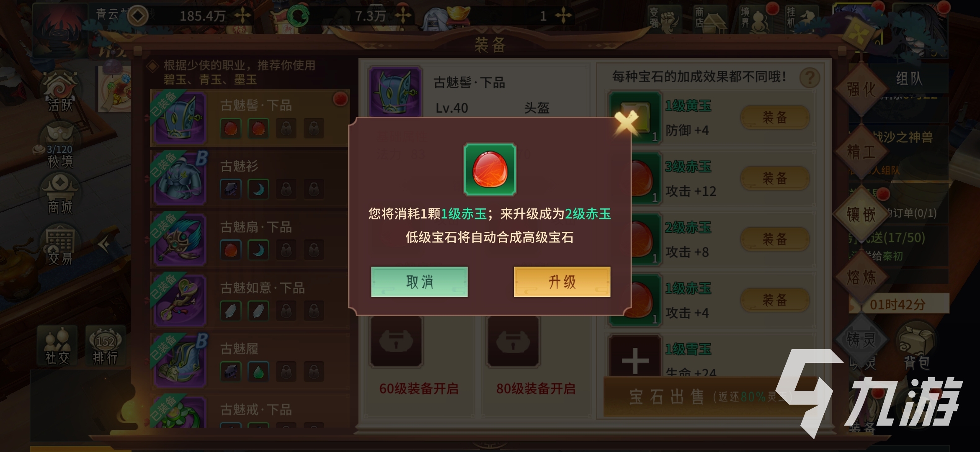The image size is (980, 452).
Task: Open the 活跃 activity icon
Action: (x=60, y=92)
